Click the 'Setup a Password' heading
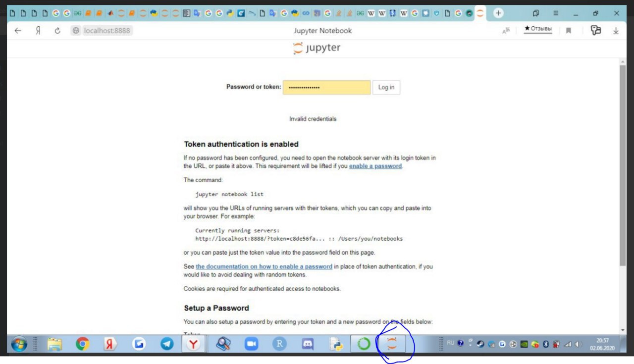 [216, 308]
